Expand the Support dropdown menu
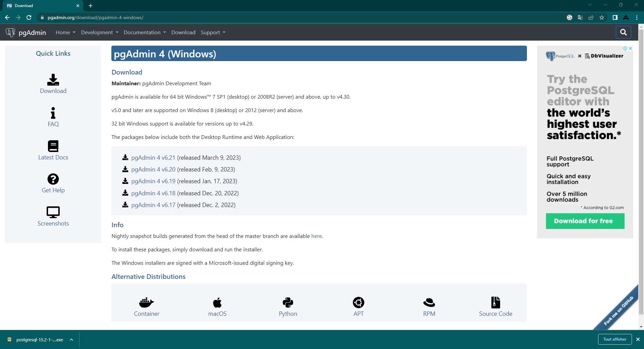Image resolution: width=644 pixels, height=349 pixels. coord(213,32)
